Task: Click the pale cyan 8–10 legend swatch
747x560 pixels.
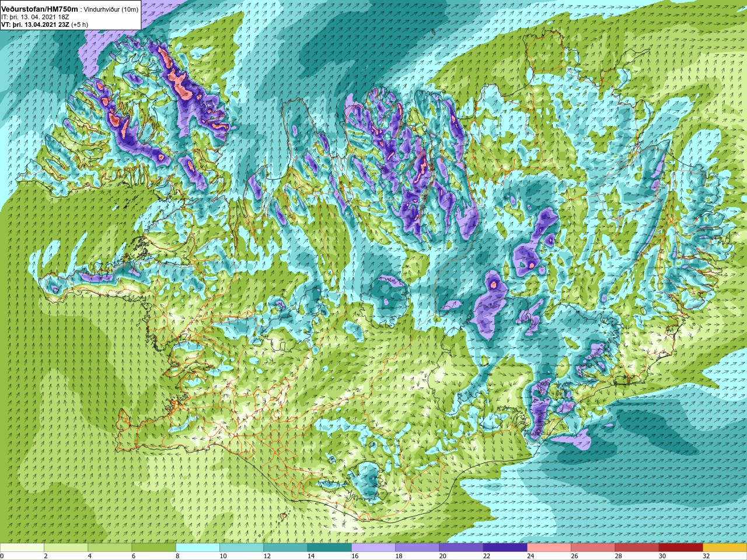Action: click(x=198, y=548)
